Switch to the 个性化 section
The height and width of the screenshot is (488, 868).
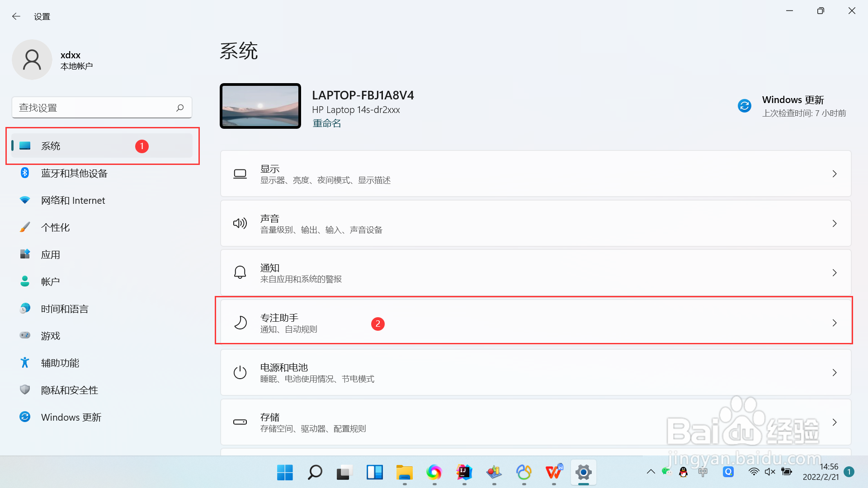[55, 227]
